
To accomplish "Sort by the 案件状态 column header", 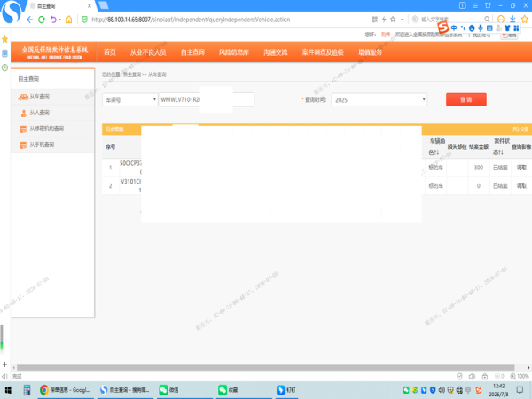I will pyautogui.click(x=501, y=146).
